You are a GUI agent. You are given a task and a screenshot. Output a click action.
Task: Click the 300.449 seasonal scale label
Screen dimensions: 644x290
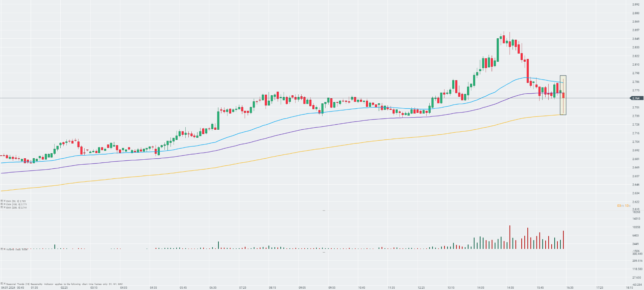coord(637,254)
